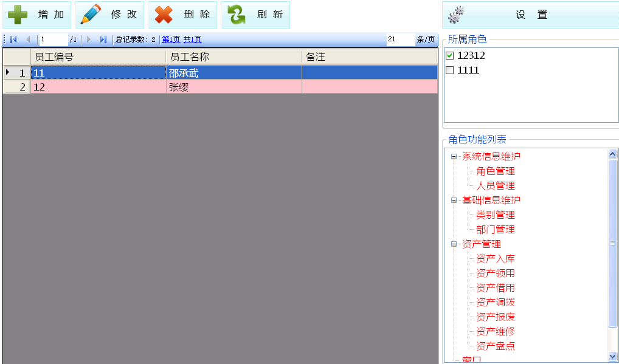
Task: Click the gears Settings (设置) icon
Action: point(457,15)
